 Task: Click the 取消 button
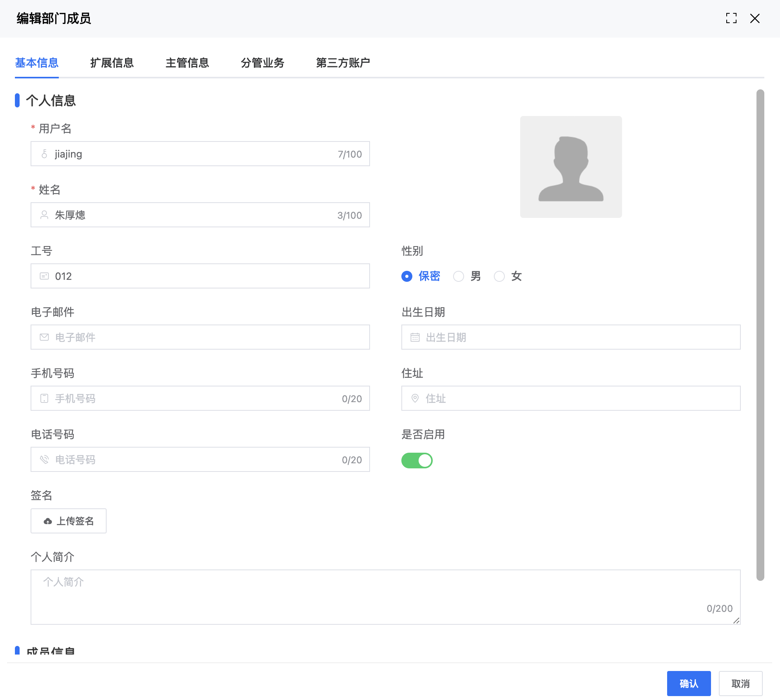[740, 684]
